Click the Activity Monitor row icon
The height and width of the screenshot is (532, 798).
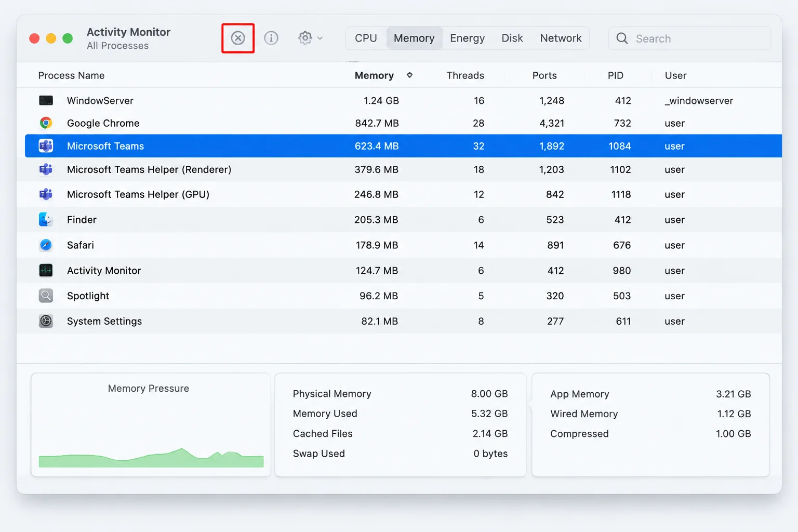(x=46, y=270)
